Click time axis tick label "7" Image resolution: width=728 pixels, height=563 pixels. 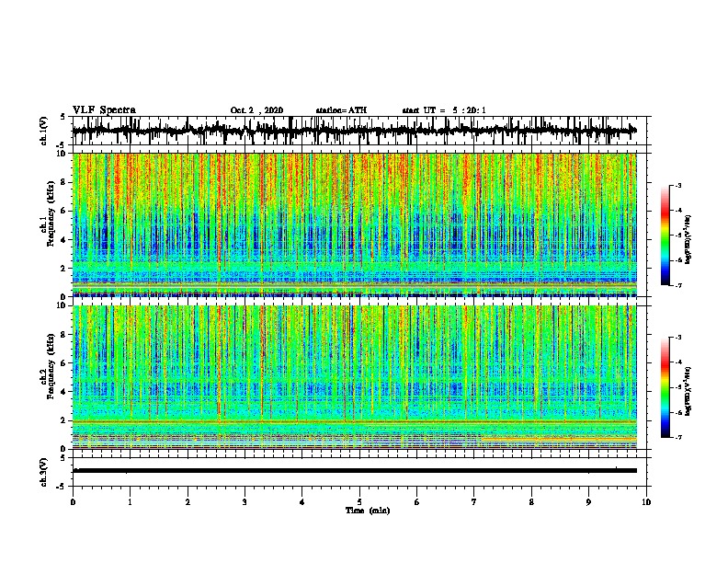click(x=474, y=502)
